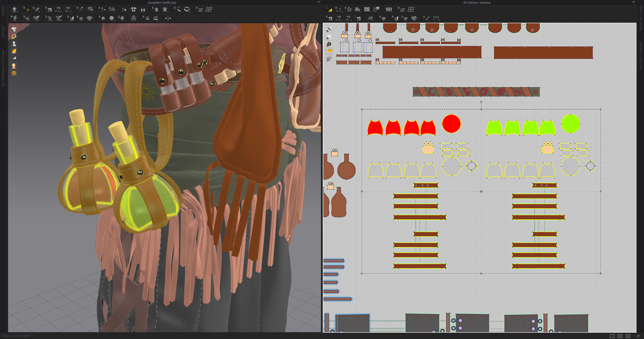Toggle garment display in 3D viewport sidebar
Viewport: 644px width, 339px height.
pyautogui.click(x=14, y=29)
